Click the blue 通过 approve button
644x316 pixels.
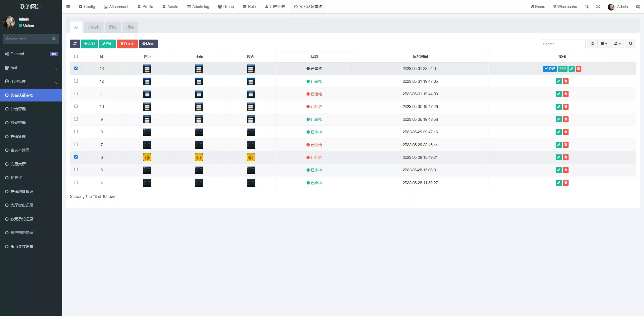550,69
